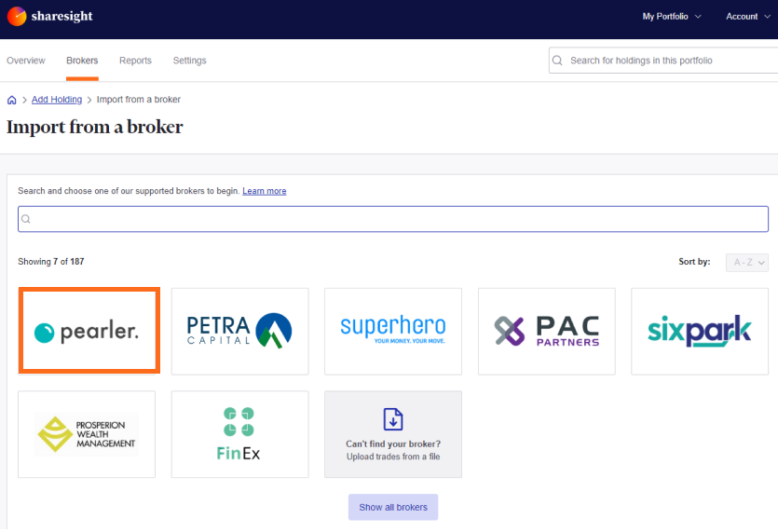Screen dimensions: 778x532
Task: Click the 'Showing 7 of 187' text
Action: coord(51,262)
